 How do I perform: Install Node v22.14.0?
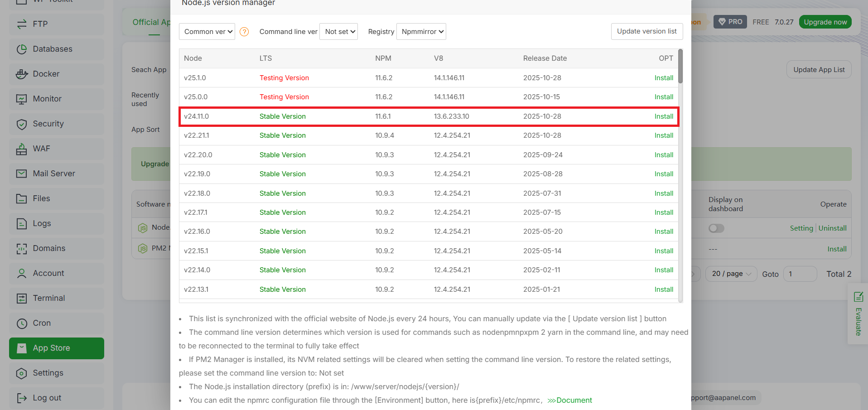tap(664, 270)
